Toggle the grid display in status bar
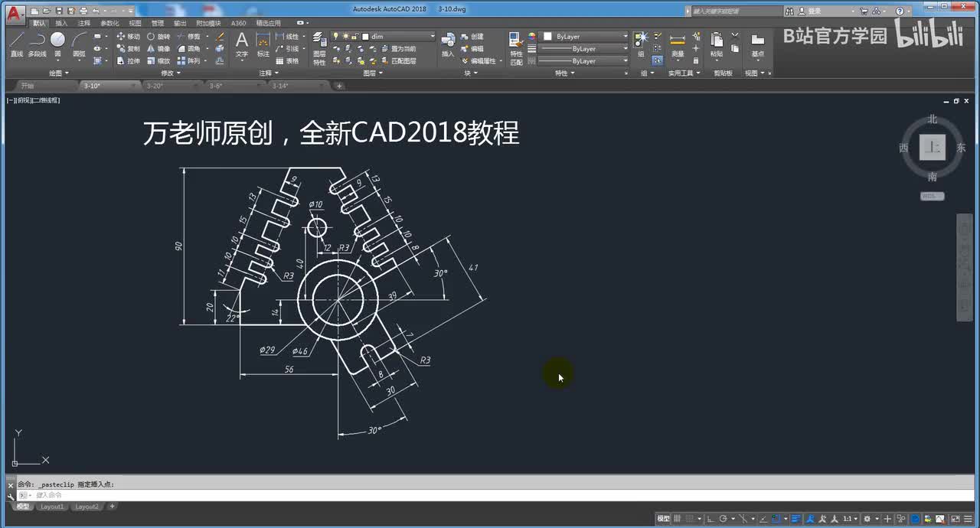The image size is (980, 528). pos(678,519)
